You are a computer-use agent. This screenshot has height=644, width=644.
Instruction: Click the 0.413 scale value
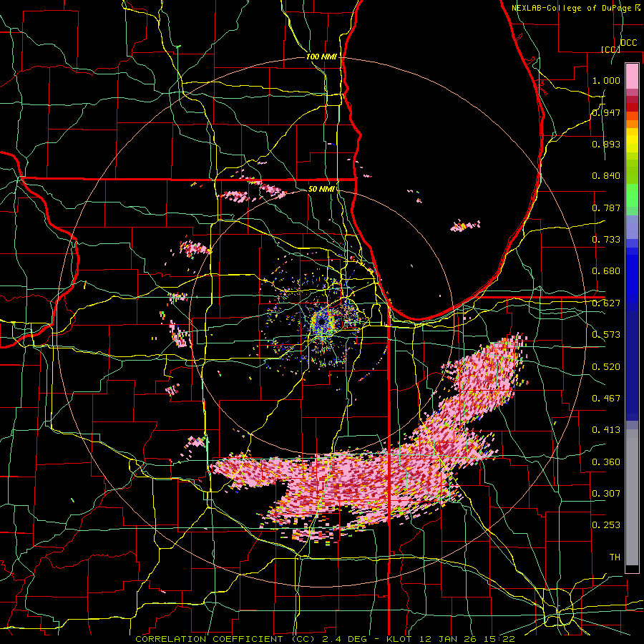point(606,430)
